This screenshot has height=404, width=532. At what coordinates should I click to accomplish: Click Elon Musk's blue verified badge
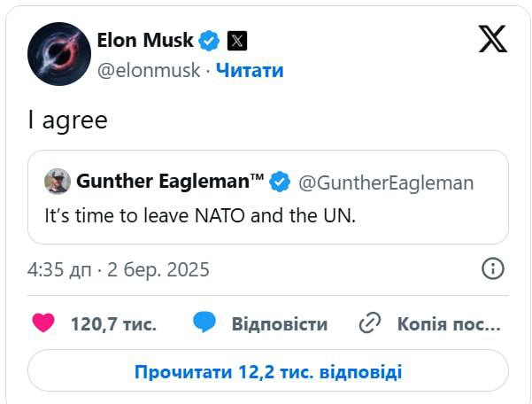209,40
